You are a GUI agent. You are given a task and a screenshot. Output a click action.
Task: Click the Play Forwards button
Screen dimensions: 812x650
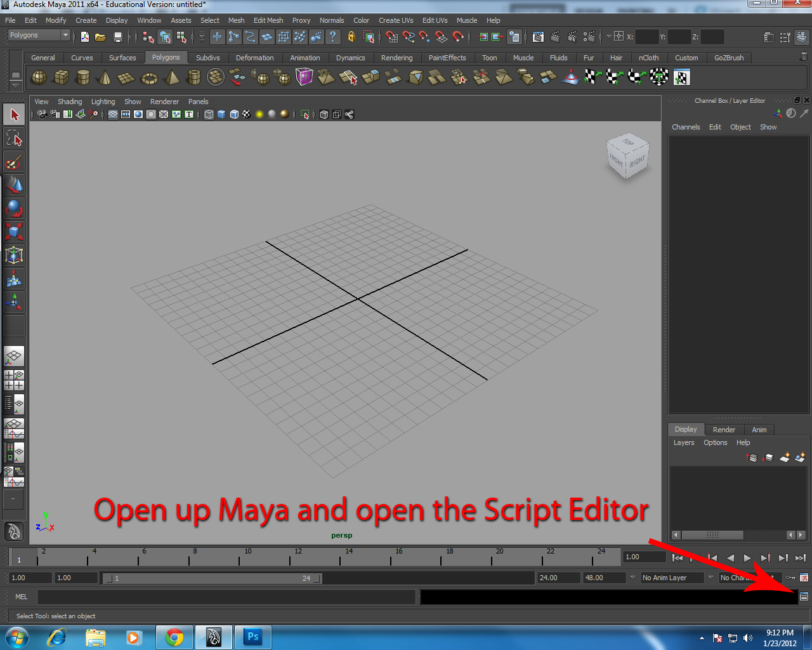[747, 558]
